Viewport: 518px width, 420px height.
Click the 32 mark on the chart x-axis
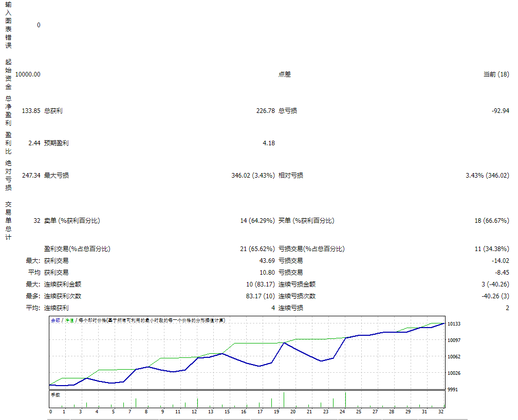point(440,412)
